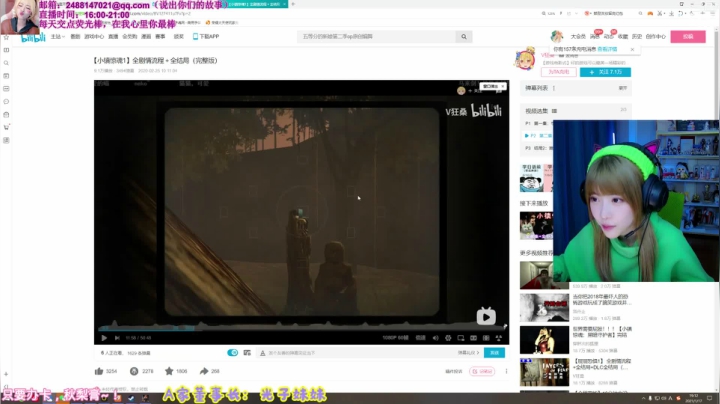Click the pink 投稿 upload button

coord(688,36)
